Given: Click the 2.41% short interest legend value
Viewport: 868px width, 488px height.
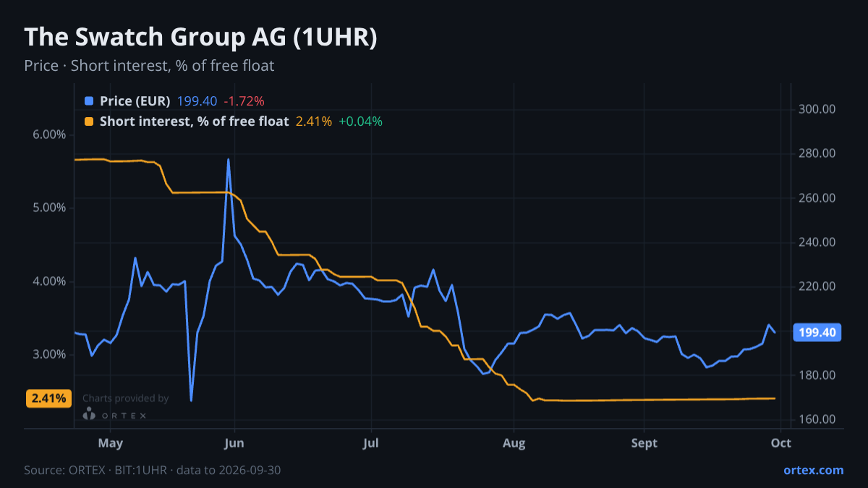Looking at the screenshot, I should point(314,121).
